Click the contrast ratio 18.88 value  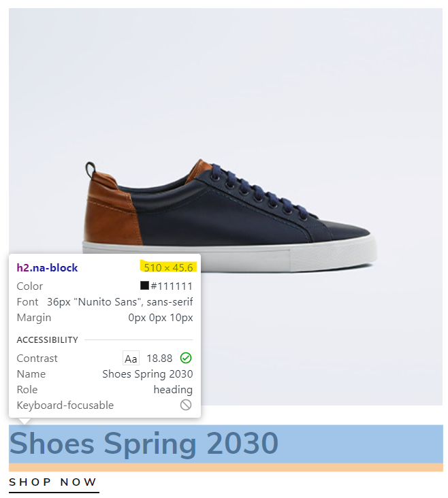159,359
